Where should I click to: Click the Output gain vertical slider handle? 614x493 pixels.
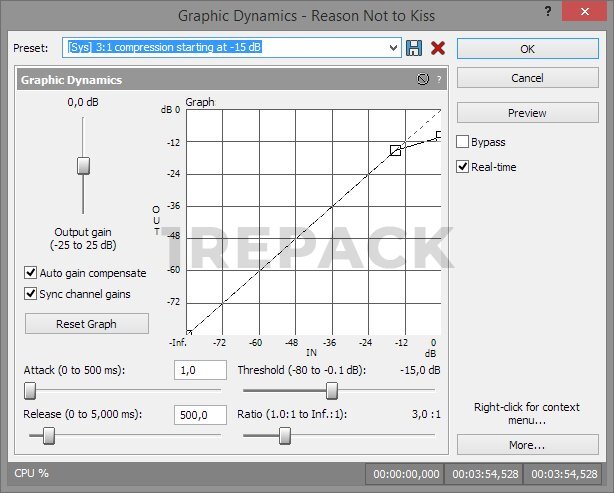point(84,165)
